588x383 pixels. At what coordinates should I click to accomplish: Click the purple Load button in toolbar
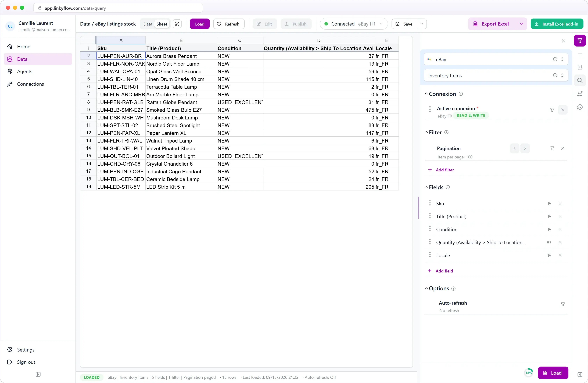click(x=200, y=24)
